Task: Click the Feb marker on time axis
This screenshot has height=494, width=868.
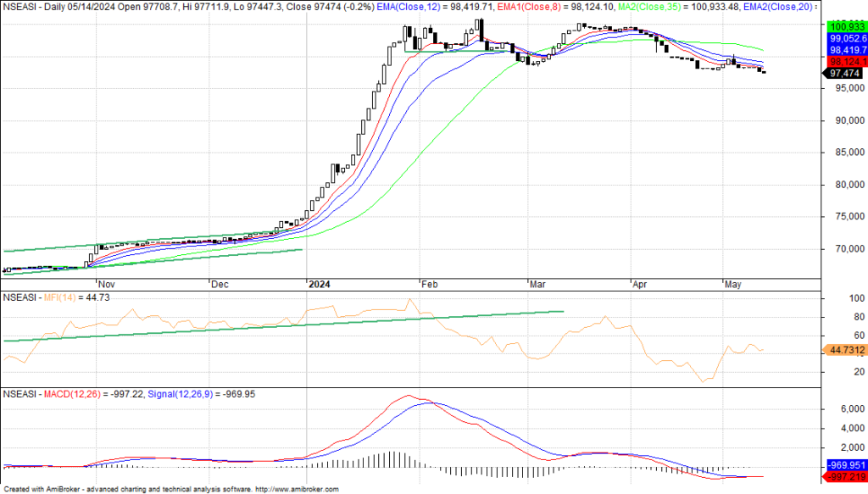Action: (431, 285)
